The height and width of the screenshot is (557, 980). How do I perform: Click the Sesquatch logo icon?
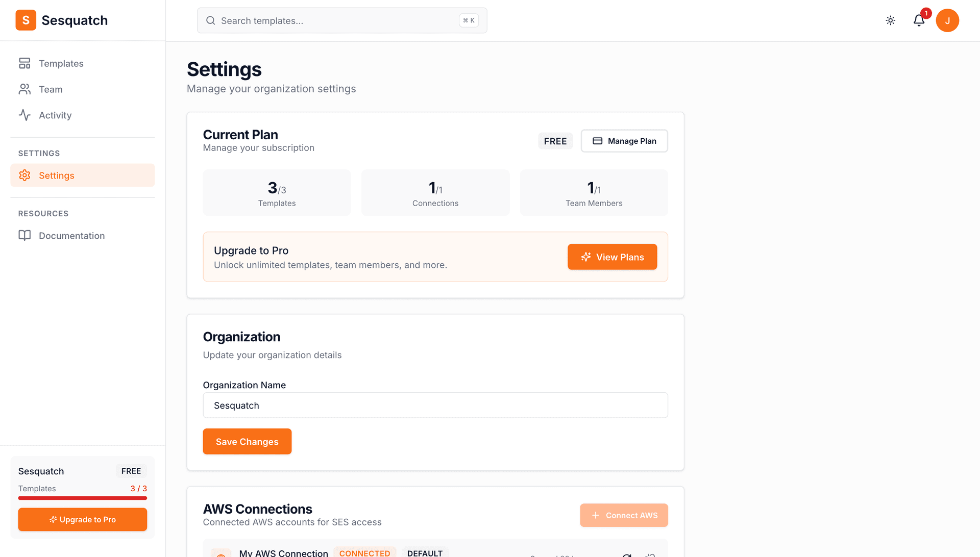click(26, 20)
